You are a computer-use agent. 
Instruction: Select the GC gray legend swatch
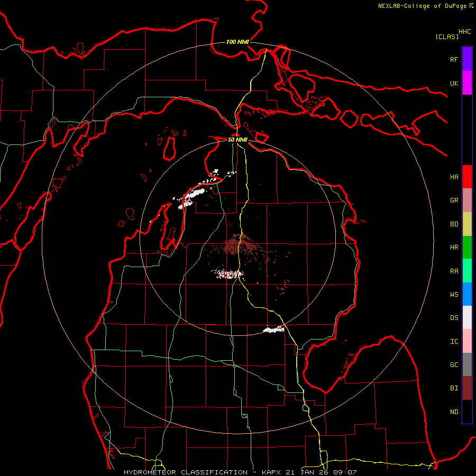(x=467, y=364)
